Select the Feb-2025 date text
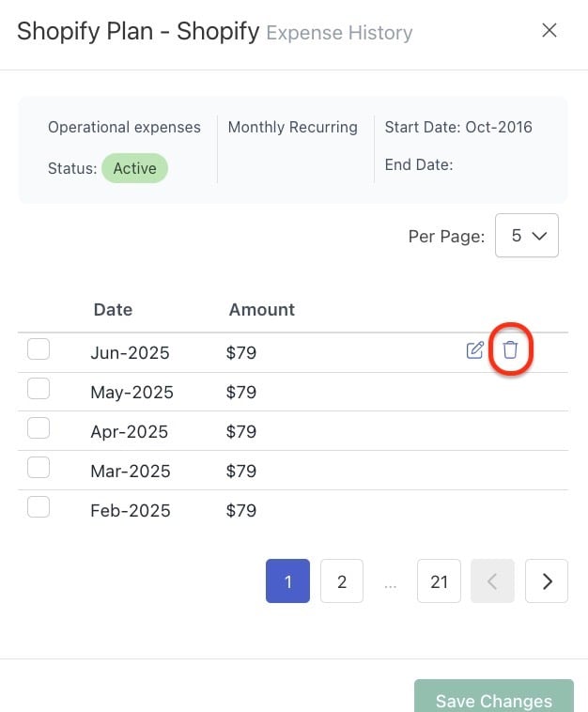 tap(131, 511)
